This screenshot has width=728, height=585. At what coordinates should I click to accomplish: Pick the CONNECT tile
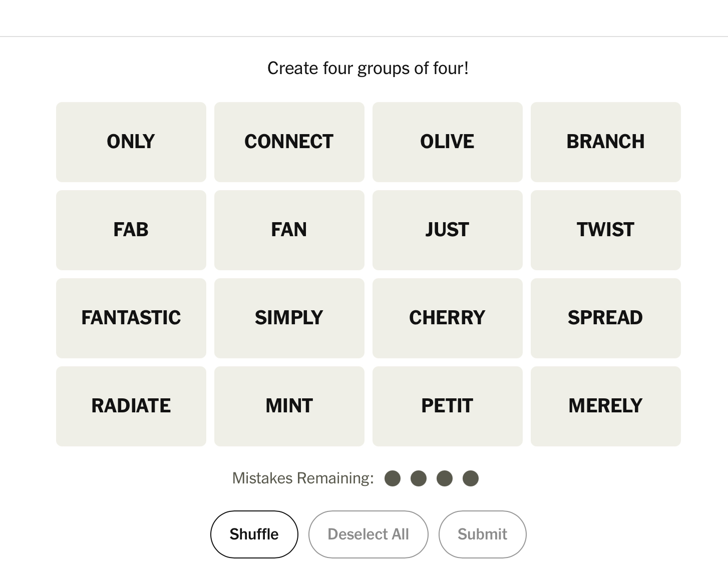coord(289,142)
